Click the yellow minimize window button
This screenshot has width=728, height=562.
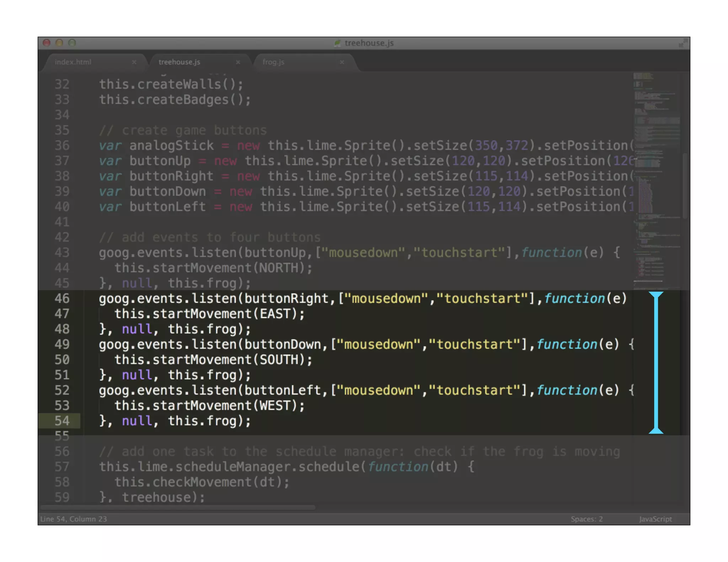pos(59,43)
